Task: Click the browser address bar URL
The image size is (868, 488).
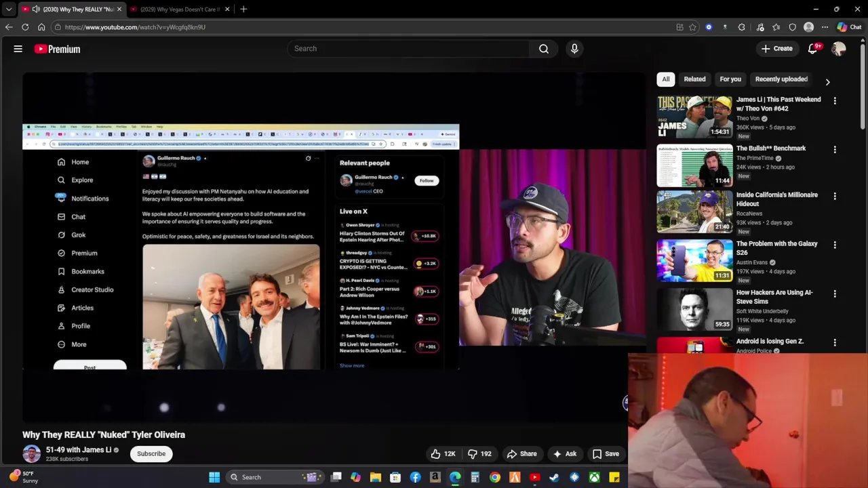Action: 135,27
